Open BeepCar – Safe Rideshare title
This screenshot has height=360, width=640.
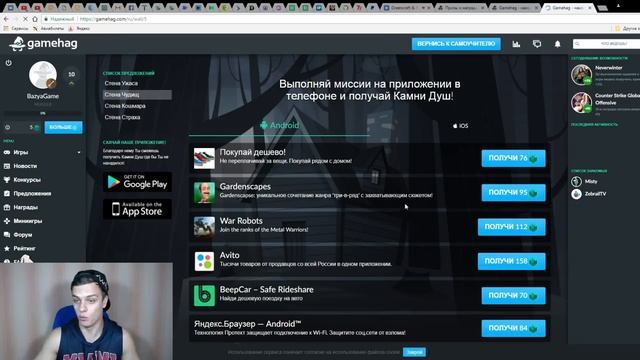point(267,289)
